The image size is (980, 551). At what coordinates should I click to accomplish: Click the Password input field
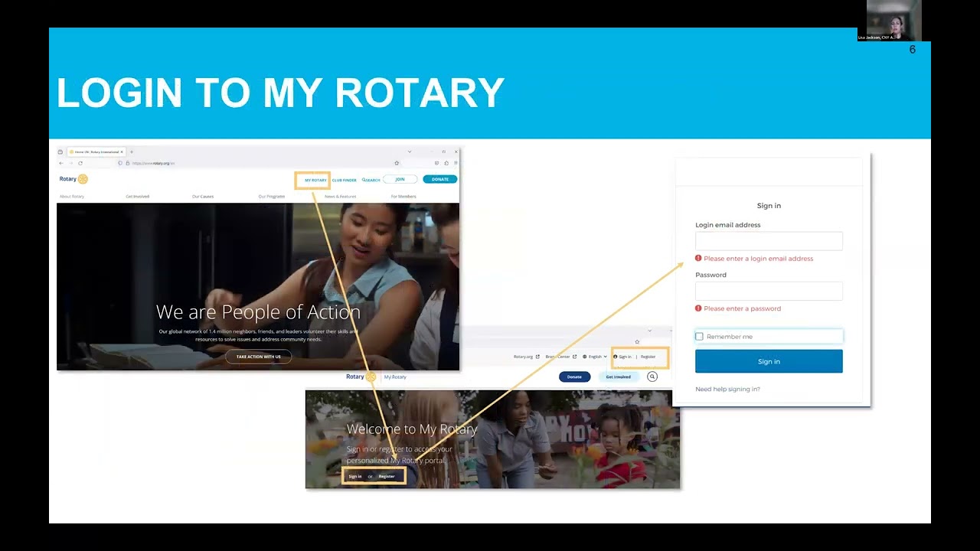point(769,291)
